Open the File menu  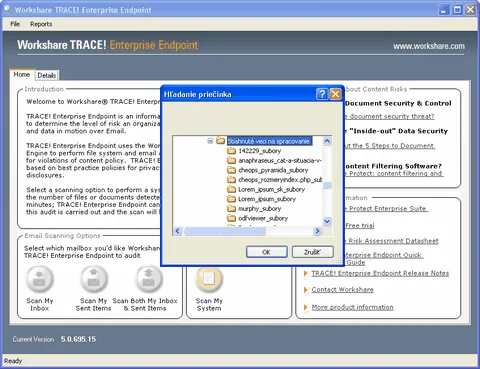click(x=15, y=24)
